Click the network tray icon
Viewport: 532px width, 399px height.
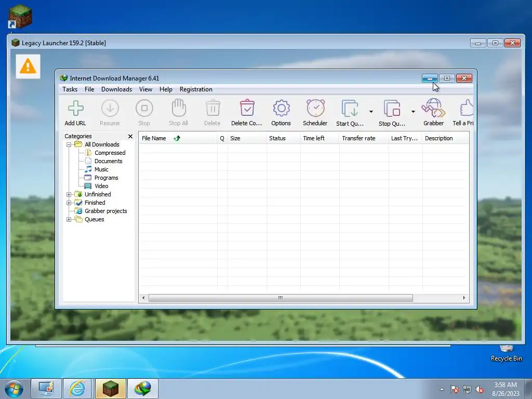(x=467, y=390)
